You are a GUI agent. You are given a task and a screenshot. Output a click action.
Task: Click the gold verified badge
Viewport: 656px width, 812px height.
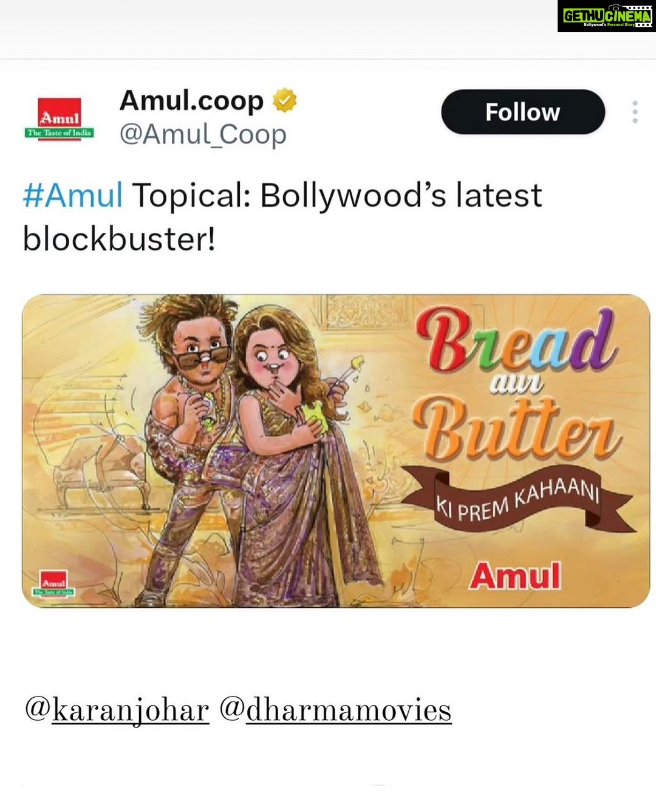[x=284, y=100]
